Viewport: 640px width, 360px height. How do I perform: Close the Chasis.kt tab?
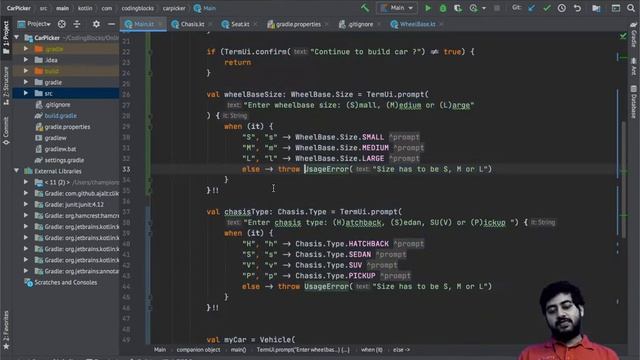[x=210, y=24]
